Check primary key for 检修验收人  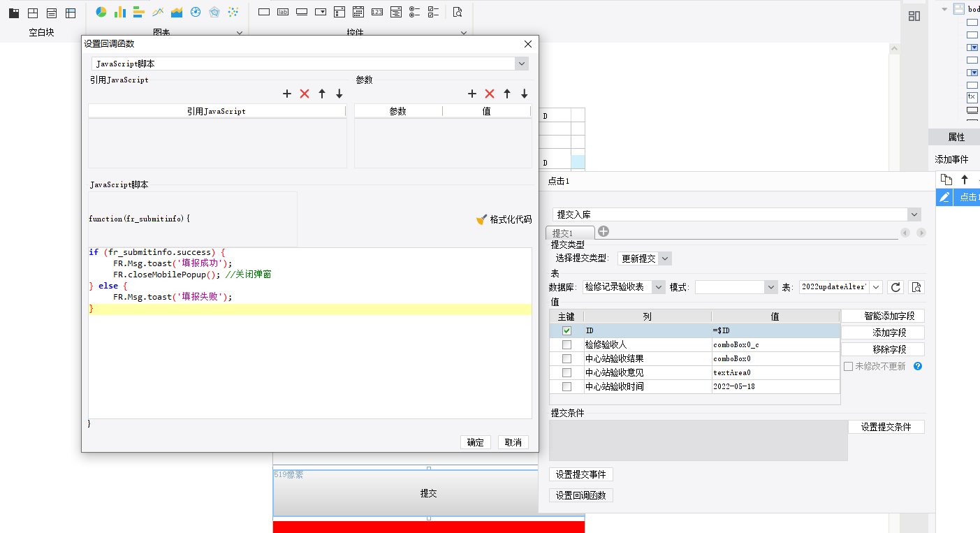[567, 345]
